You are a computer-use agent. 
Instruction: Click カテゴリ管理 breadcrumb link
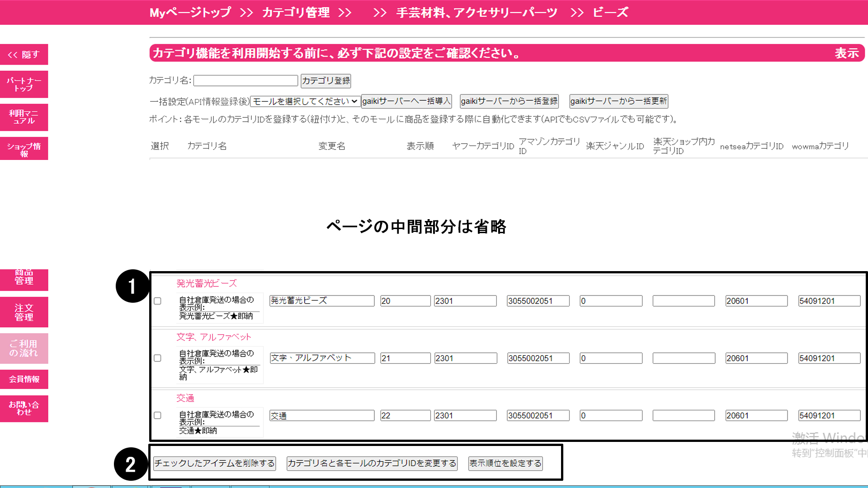tap(296, 13)
